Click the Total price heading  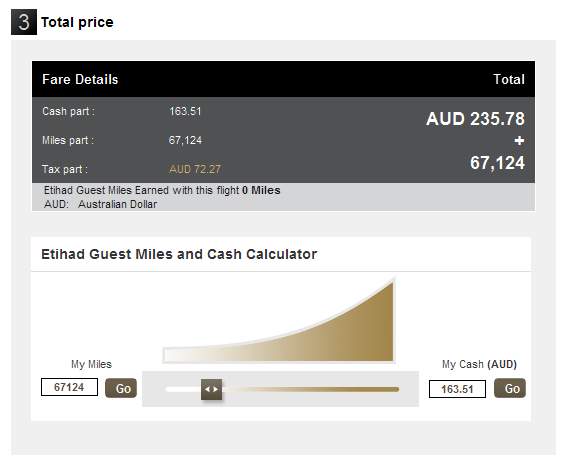[77, 22]
